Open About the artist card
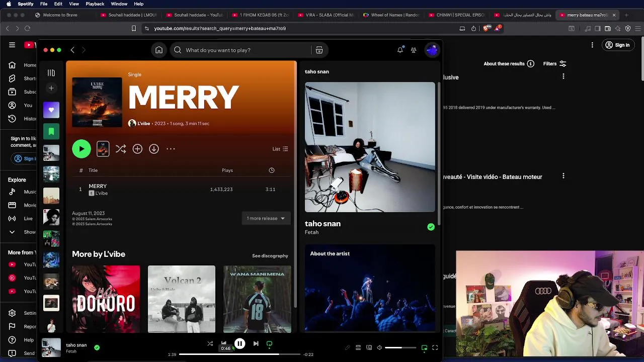This screenshot has width=644, height=362. pos(370,288)
